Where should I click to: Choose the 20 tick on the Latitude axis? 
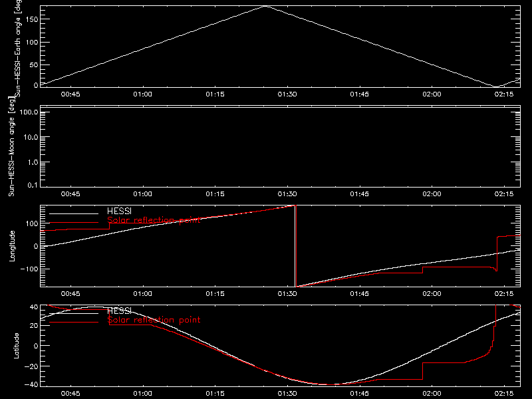coord(34,325)
